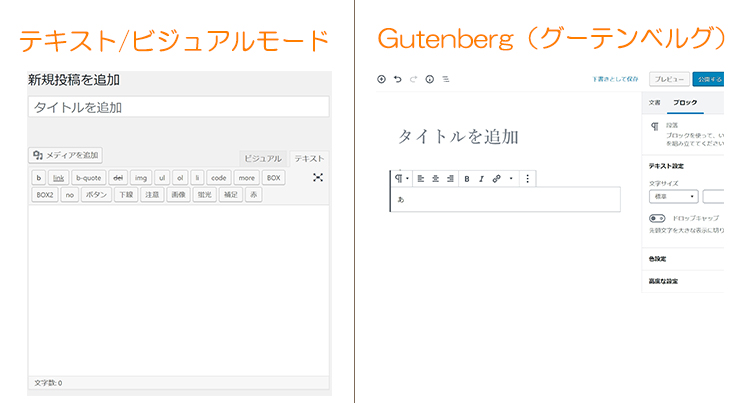The image size is (749, 403).
Task: Click the プレビュー button
Action: click(x=669, y=79)
